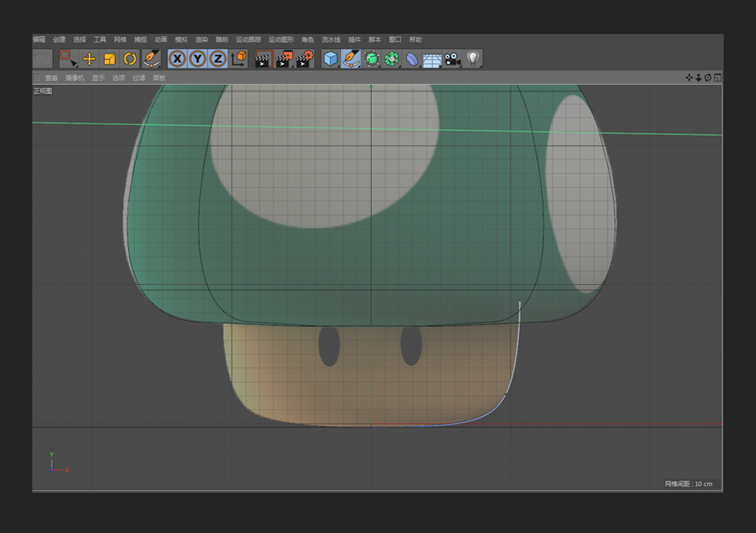
Task: Open the viewport 摄像机 dropdown menu
Action: tap(74, 78)
